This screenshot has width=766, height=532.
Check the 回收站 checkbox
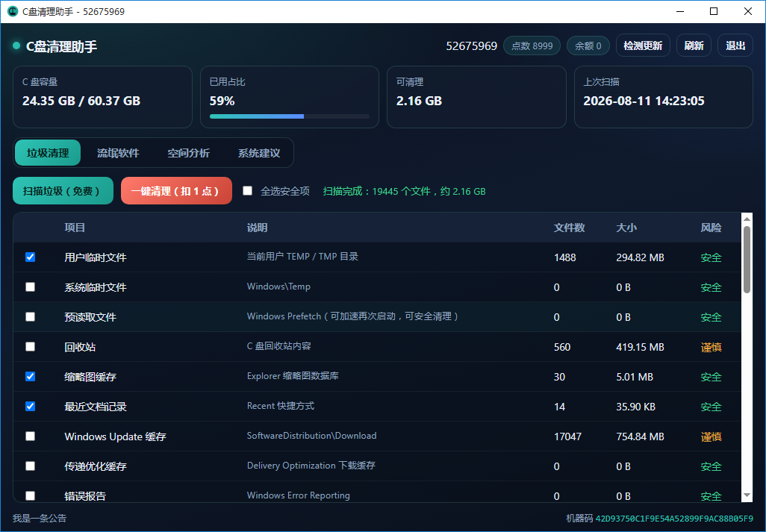31,346
